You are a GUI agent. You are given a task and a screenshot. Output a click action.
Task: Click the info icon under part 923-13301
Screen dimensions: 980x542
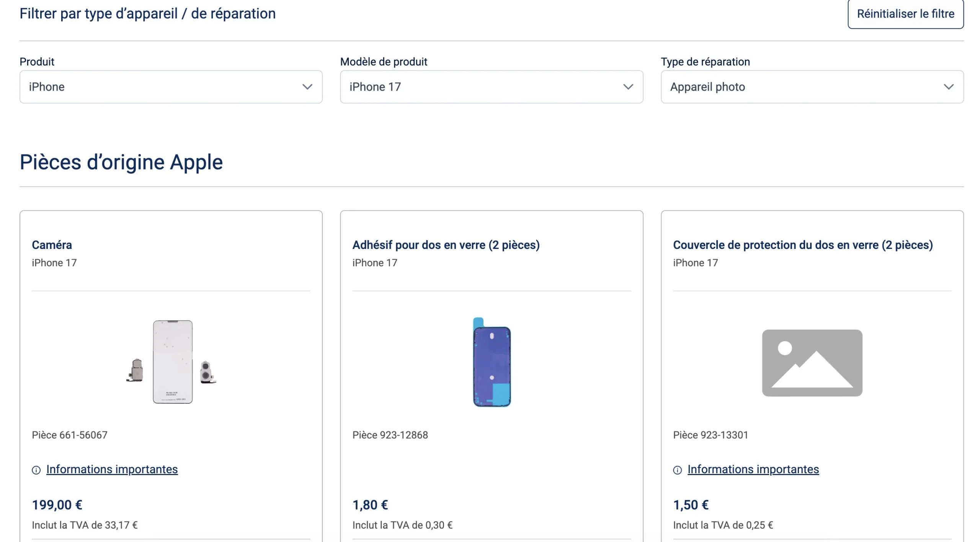point(677,470)
